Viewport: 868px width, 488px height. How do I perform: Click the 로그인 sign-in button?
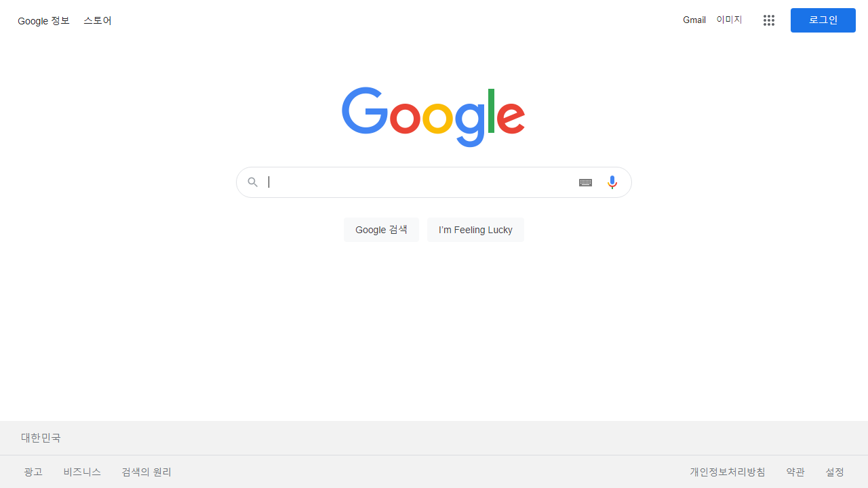[823, 20]
